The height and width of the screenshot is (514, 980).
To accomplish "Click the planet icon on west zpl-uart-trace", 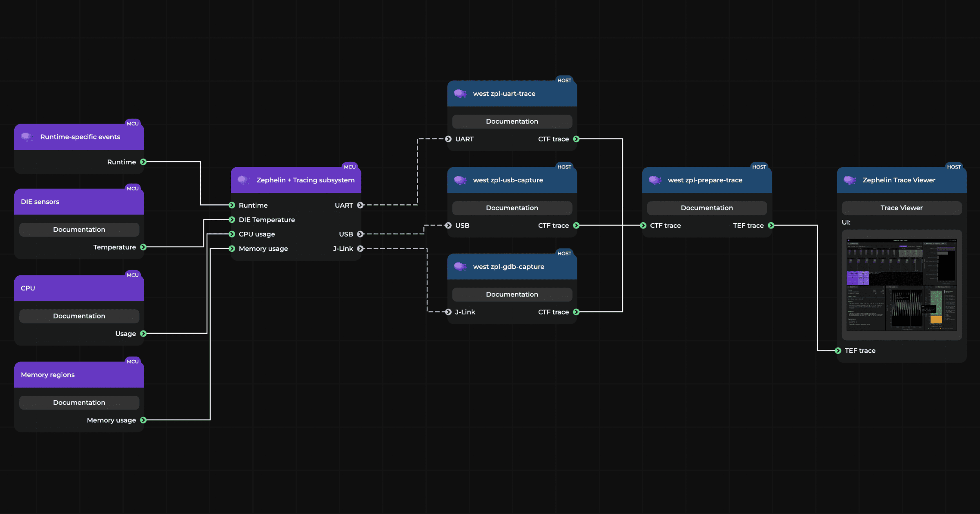I will (x=461, y=93).
